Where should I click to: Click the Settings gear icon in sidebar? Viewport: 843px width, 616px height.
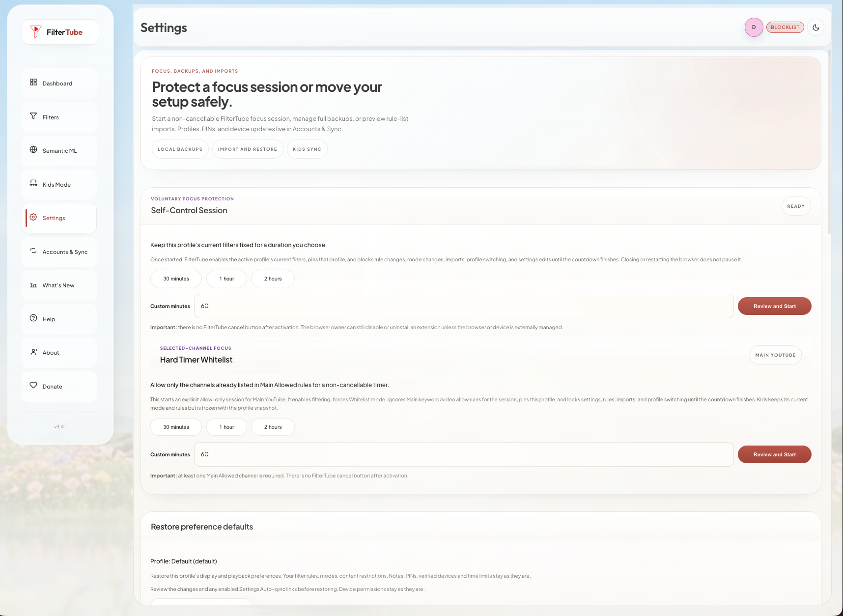[x=33, y=217]
